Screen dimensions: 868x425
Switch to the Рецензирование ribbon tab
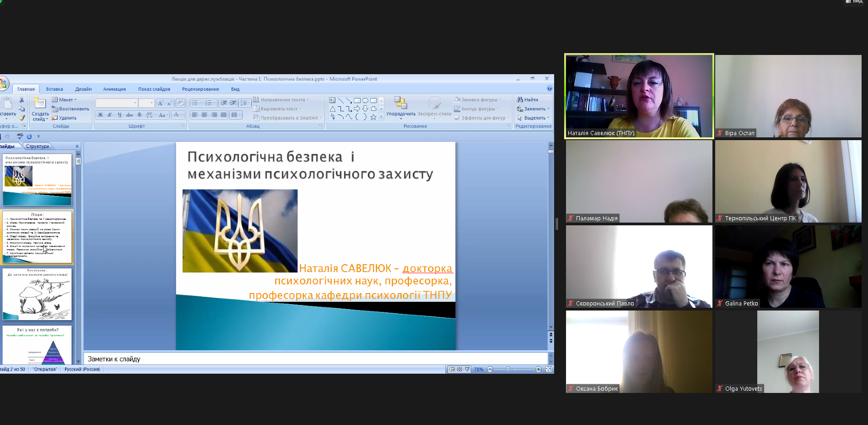coord(200,89)
